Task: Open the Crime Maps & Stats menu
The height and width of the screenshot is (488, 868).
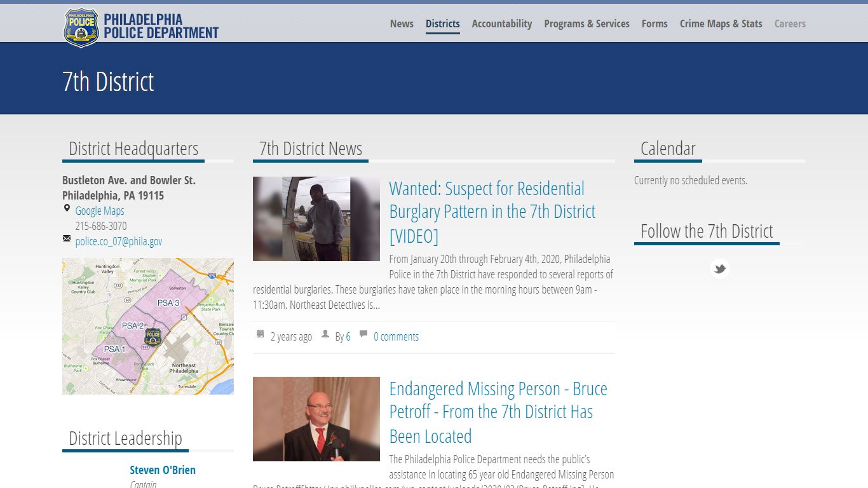Action: pos(721,24)
